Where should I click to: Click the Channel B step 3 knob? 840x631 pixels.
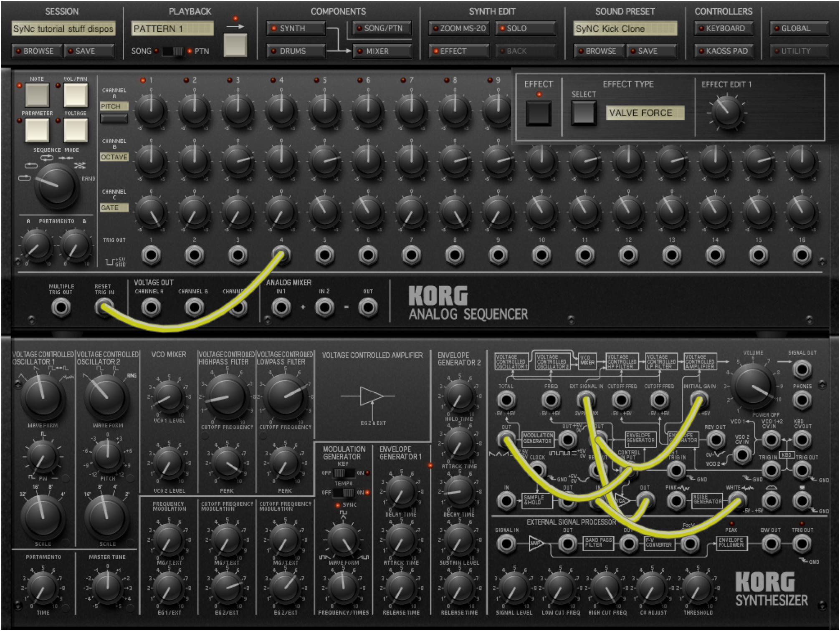tap(238, 161)
